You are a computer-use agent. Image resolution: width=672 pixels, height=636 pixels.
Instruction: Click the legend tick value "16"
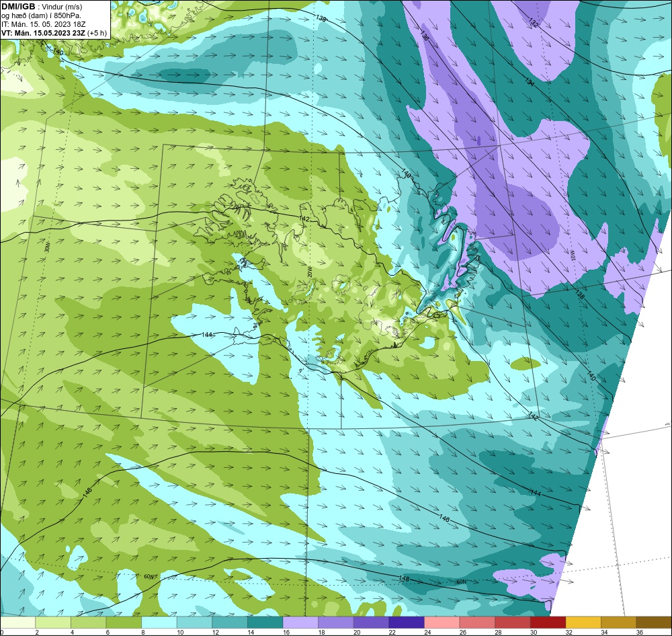point(286,632)
